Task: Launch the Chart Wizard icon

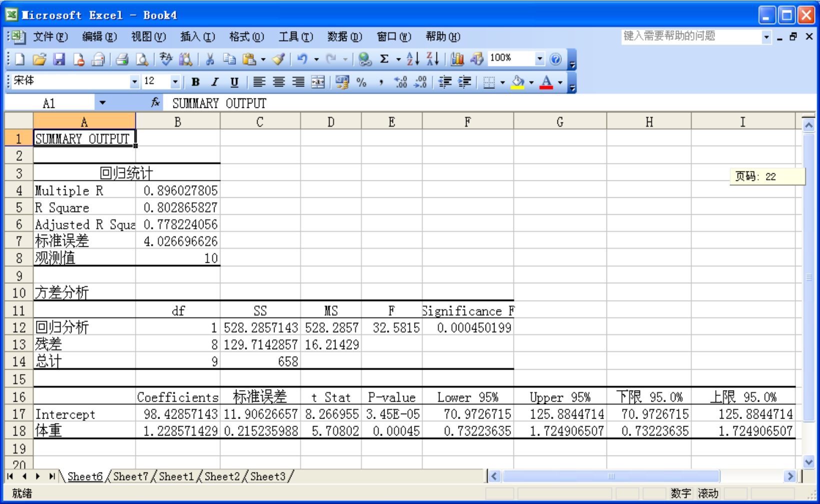Action: click(457, 59)
